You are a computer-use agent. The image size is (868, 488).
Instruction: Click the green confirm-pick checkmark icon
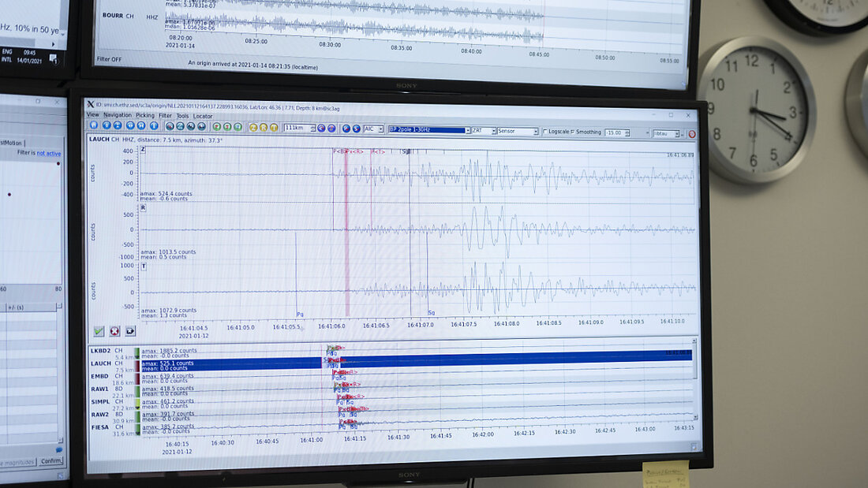(98, 330)
